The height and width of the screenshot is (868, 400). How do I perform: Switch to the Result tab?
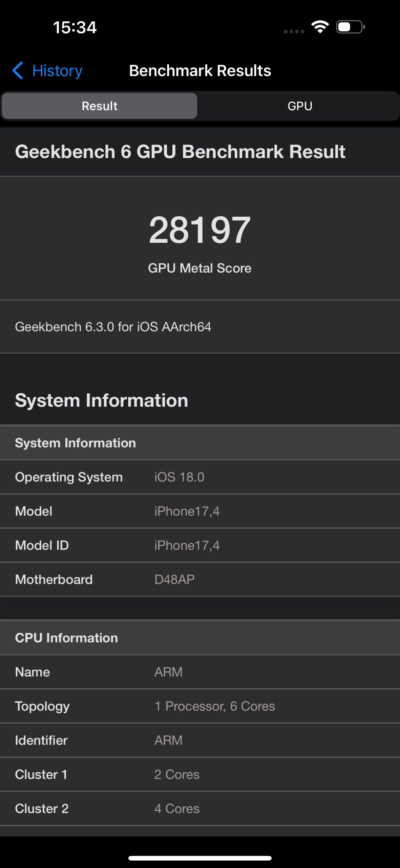[100, 106]
